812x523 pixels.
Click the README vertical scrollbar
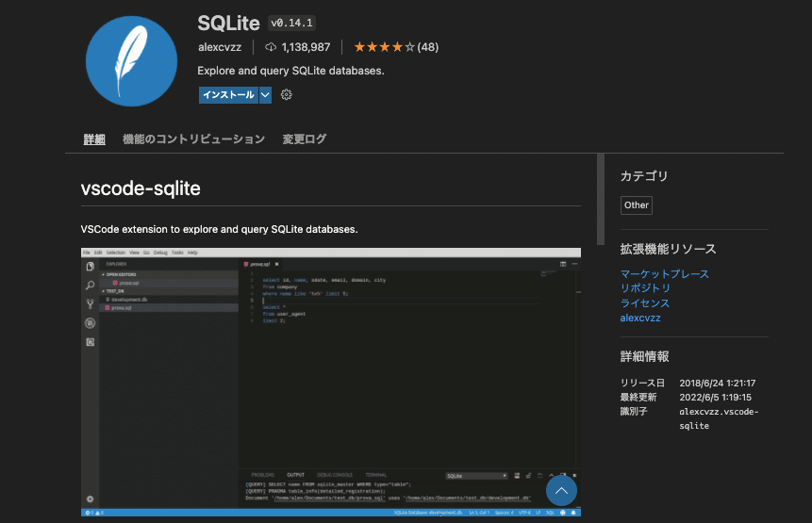point(601,199)
